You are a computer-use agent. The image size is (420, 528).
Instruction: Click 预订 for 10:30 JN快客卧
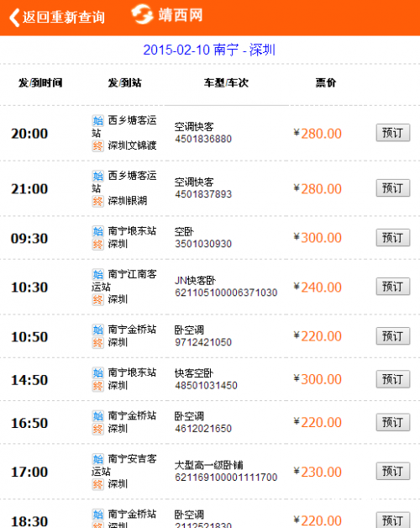(393, 286)
